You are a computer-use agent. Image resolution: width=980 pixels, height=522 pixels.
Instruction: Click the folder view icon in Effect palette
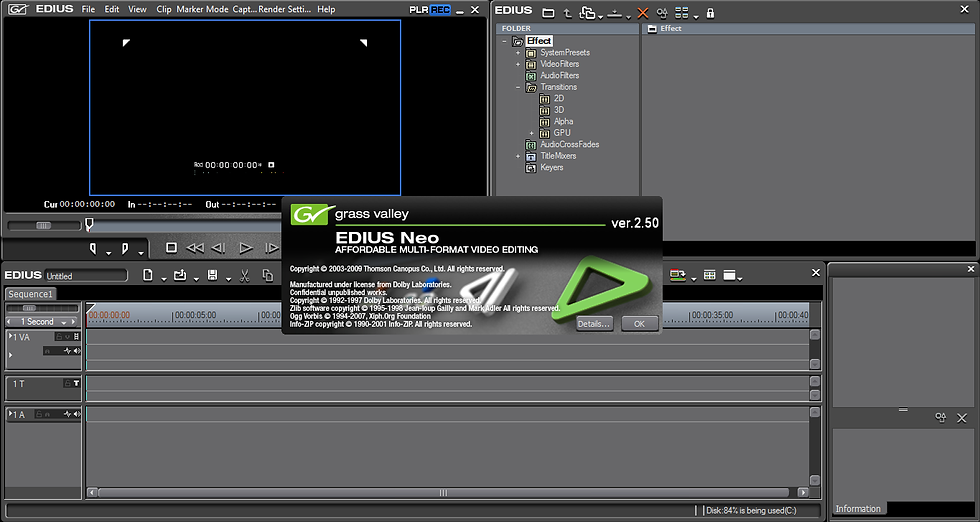pyautogui.click(x=548, y=13)
